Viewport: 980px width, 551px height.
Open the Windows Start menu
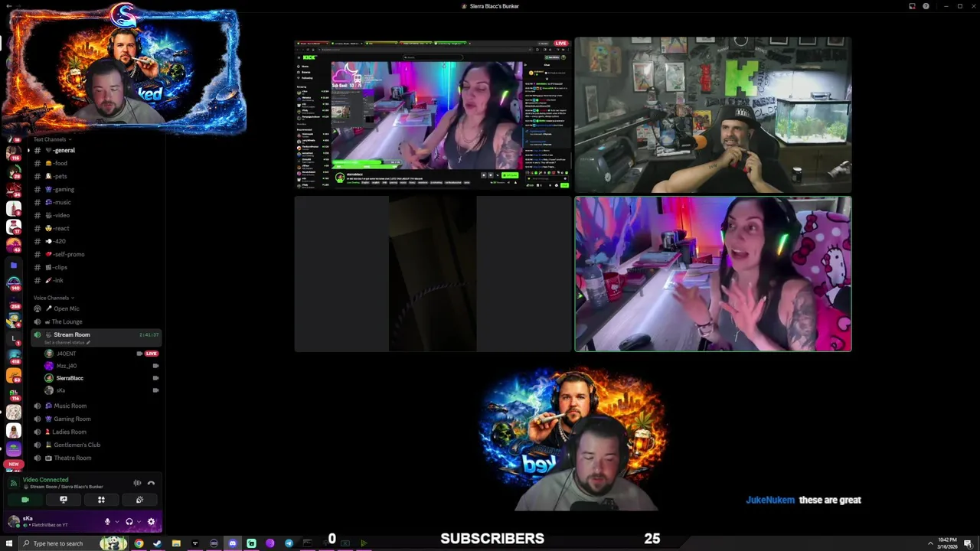coord(10,543)
